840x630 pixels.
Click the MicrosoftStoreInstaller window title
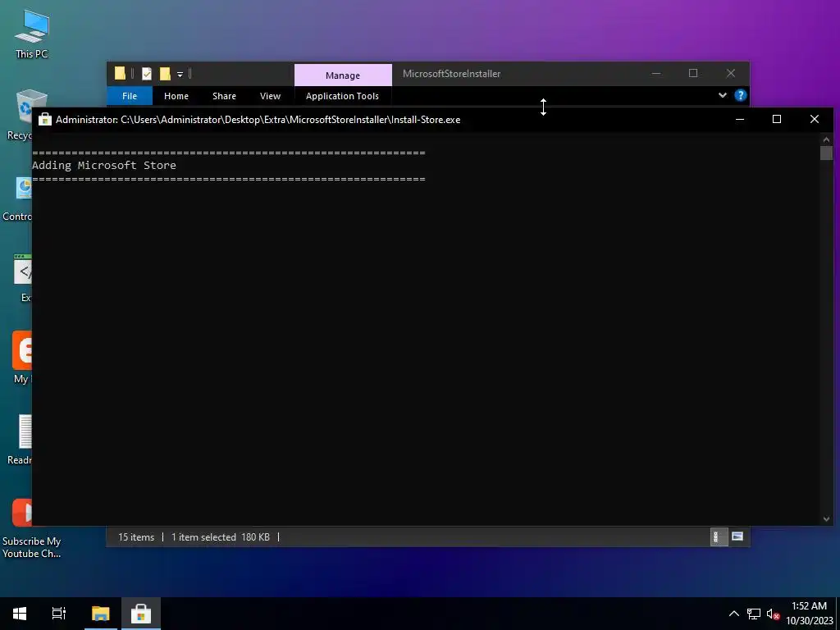click(x=452, y=74)
